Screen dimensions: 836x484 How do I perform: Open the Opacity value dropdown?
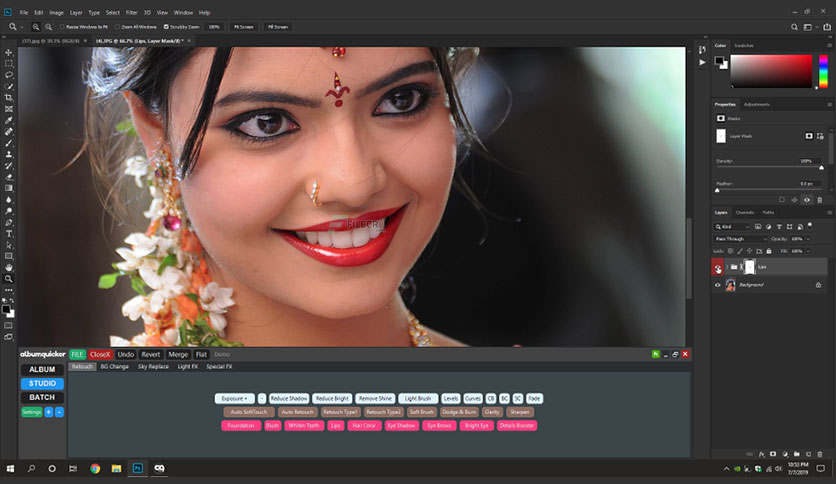pos(808,239)
